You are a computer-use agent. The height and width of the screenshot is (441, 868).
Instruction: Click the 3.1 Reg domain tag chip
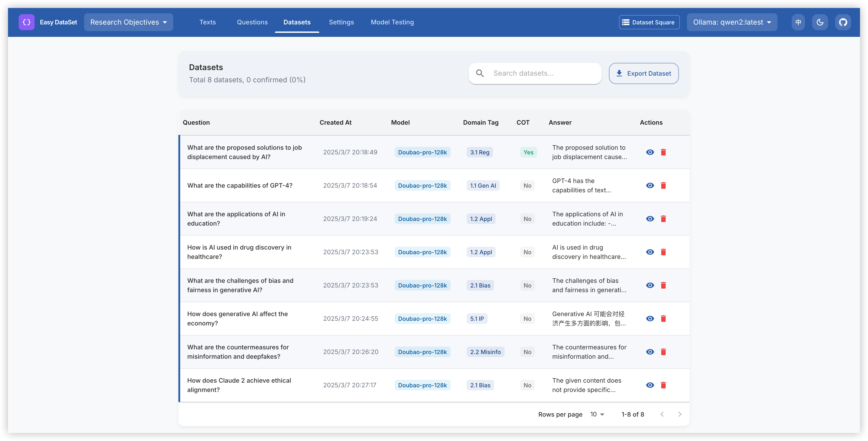[x=479, y=152]
